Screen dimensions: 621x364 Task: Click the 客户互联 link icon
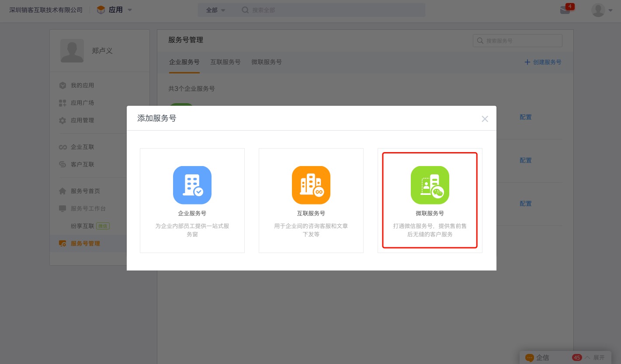click(x=62, y=164)
